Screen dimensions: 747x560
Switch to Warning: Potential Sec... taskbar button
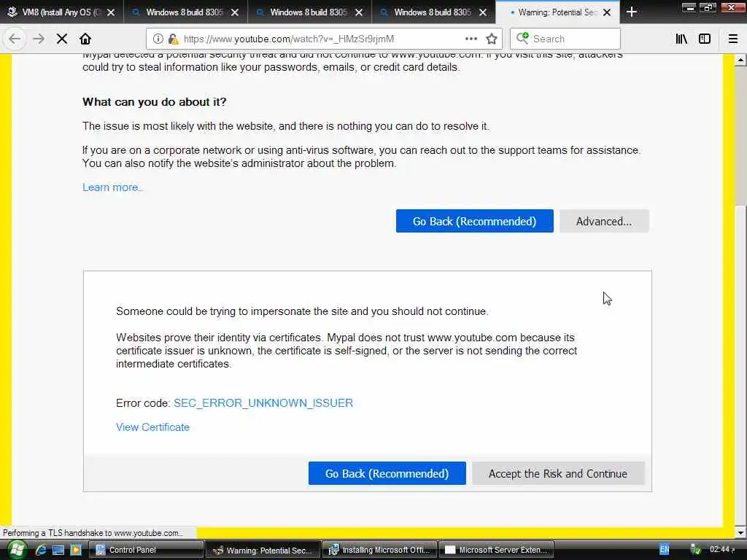pos(263,550)
